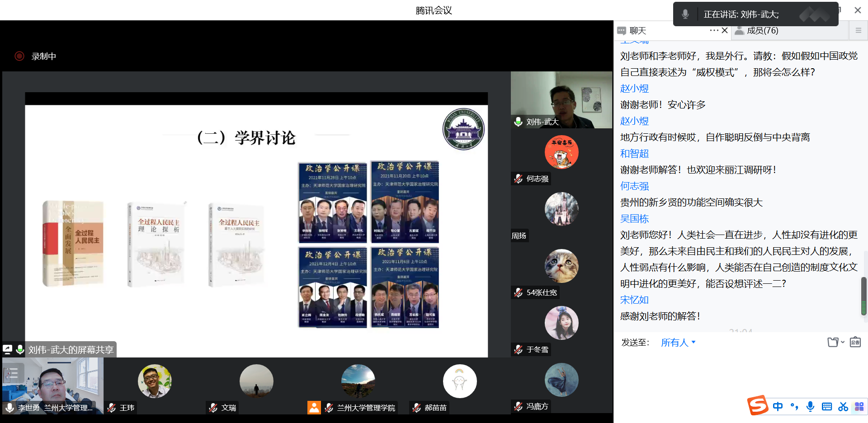Image resolution: width=868 pixels, height=423 pixels.
Task: Open the meeting announcement (公告) icon
Action: [x=855, y=342]
